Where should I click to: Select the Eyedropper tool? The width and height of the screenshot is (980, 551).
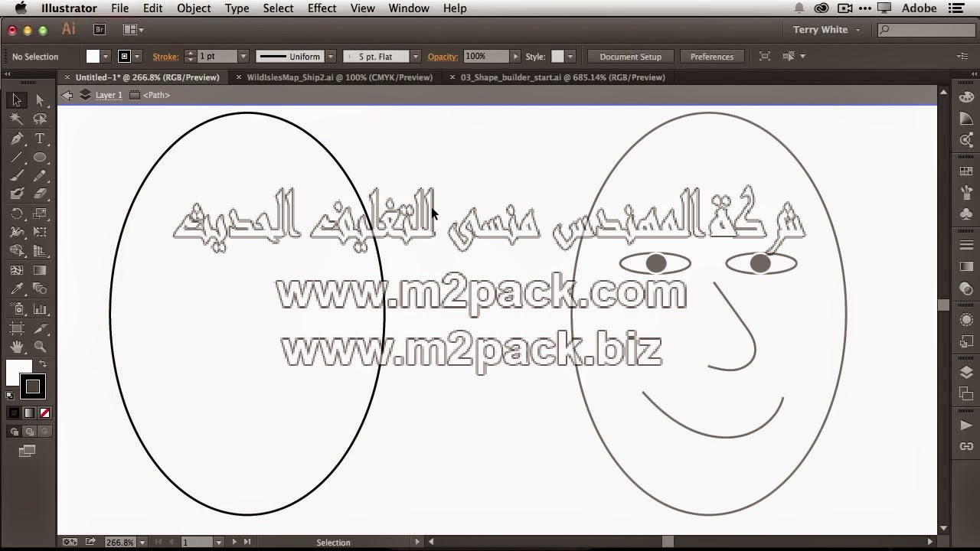click(17, 289)
